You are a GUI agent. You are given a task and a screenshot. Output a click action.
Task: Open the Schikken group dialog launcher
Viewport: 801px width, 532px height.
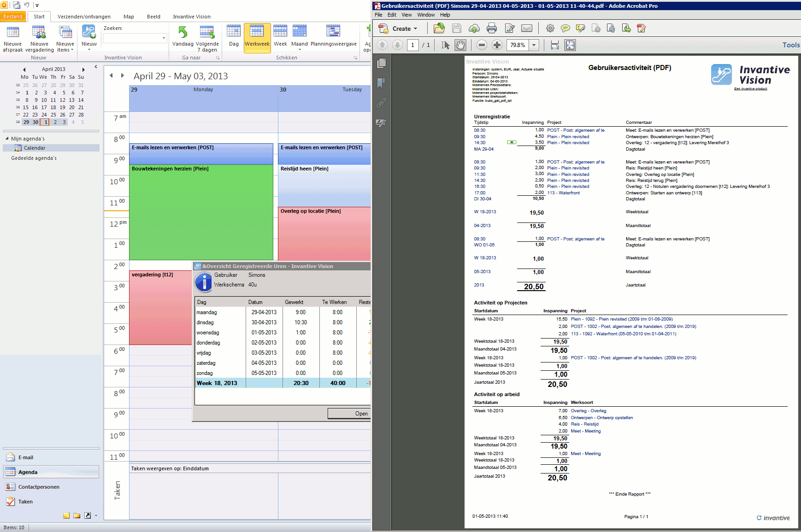[355, 58]
